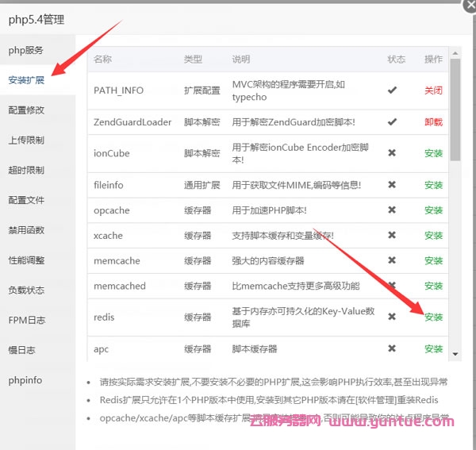This screenshot has width=476, height=450.
Task: Click the X status icon for opcache
Action: tap(392, 210)
